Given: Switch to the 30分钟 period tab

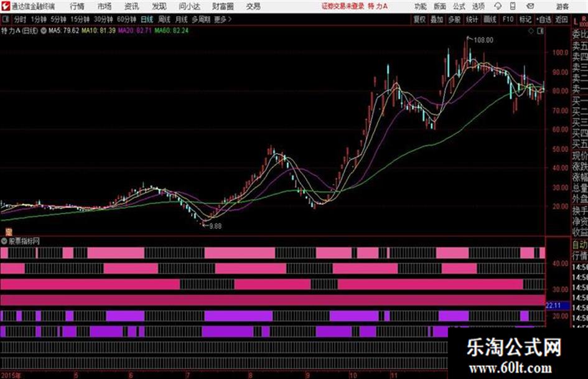Looking at the screenshot, I should (103, 19).
